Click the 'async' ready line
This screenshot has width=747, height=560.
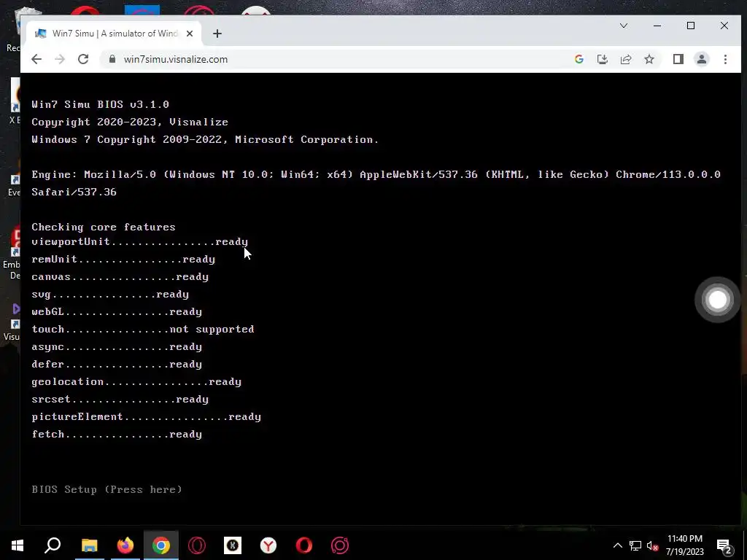click(x=117, y=346)
